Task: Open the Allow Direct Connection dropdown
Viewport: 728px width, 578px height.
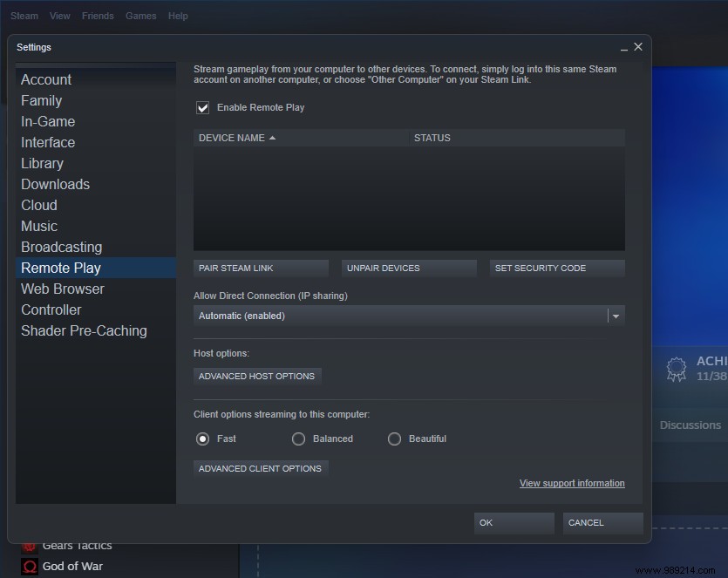Action: coord(616,316)
